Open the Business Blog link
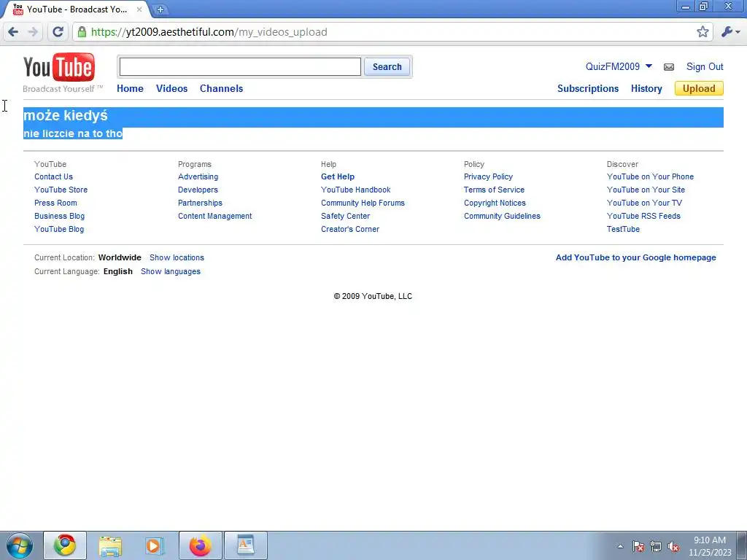Image resolution: width=747 pixels, height=560 pixels. 60,216
